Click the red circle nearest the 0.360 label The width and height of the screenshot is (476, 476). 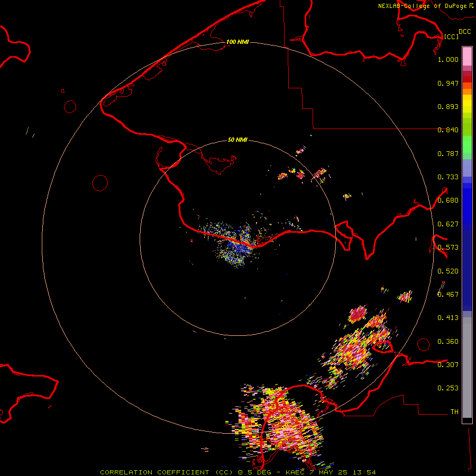(x=424, y=344)
